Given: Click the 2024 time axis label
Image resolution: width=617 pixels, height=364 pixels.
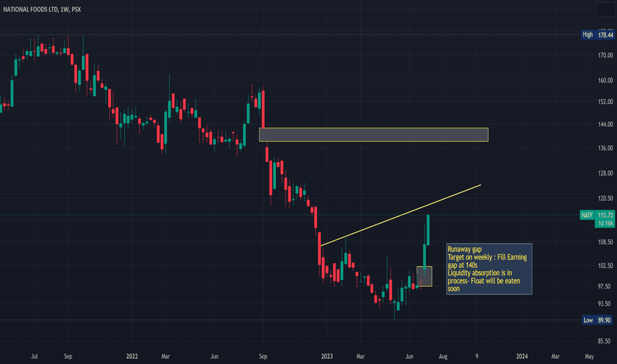Looking at the screenshot, I should [522, 357].
